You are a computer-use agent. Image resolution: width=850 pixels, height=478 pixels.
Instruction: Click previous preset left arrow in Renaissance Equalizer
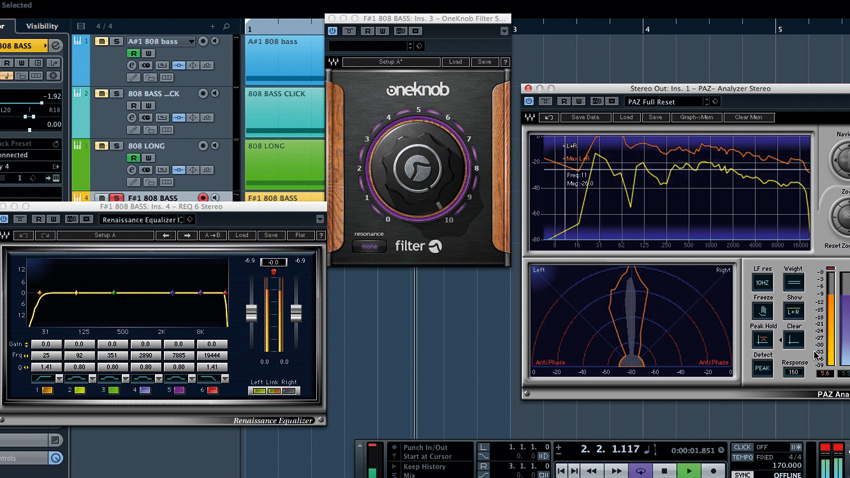165,235
